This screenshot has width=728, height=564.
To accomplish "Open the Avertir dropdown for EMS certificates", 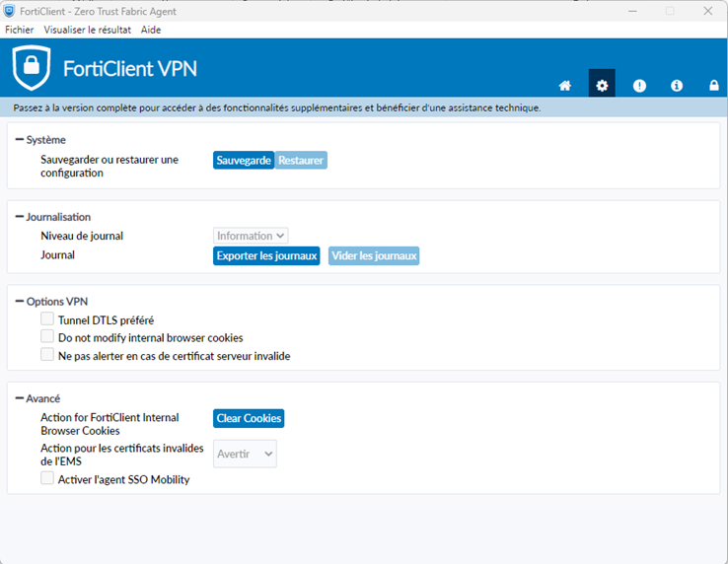I will point(245,454).
